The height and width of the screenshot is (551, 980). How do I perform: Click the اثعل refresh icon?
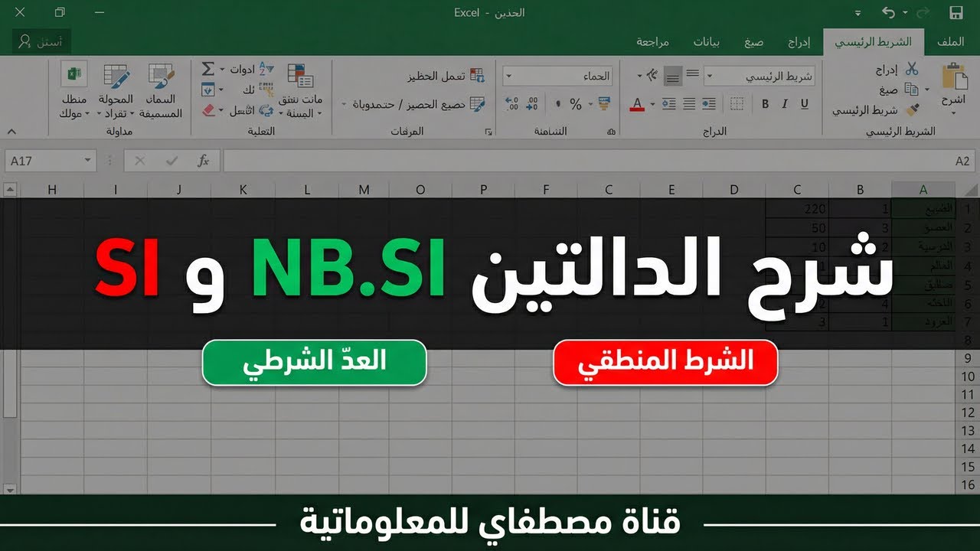click(x=266, y=110)
